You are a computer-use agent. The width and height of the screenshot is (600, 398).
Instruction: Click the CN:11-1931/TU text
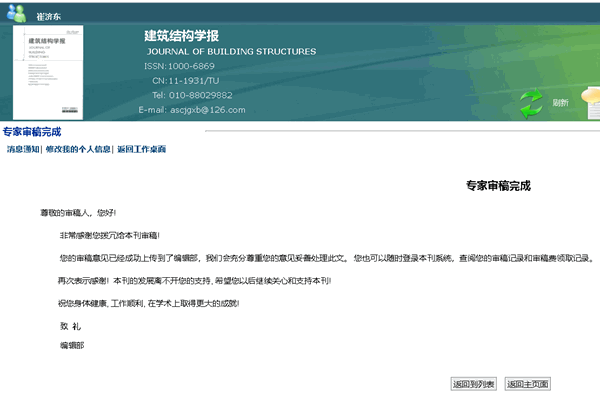coord(186,81)
